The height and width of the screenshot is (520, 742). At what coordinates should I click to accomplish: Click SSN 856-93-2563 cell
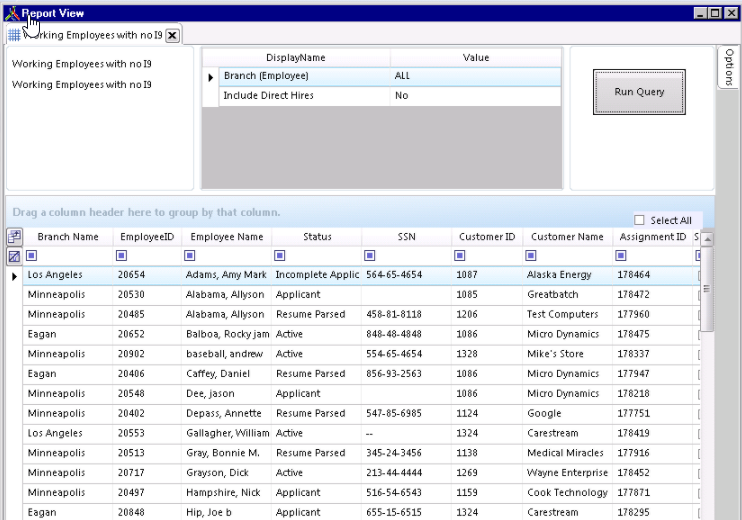point(406,374)
